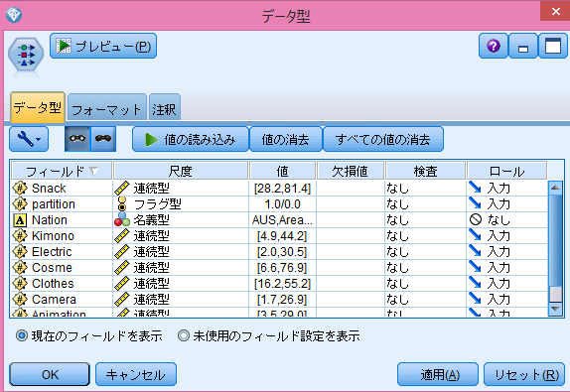Click the application diamond icon in title bar
Image resolution: width=570 pixels, height=392 pixels.
click(14, 15)
